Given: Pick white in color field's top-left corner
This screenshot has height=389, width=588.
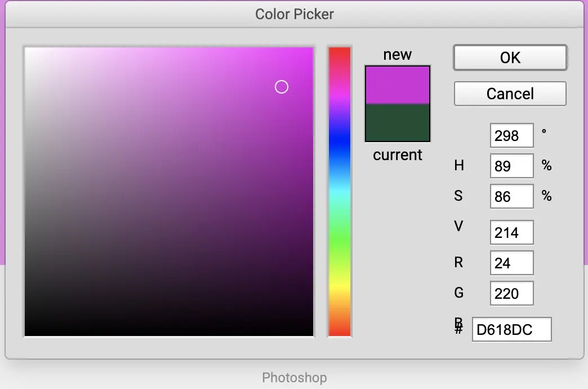Looking at the screenshot, I should (x=27, y=50).
